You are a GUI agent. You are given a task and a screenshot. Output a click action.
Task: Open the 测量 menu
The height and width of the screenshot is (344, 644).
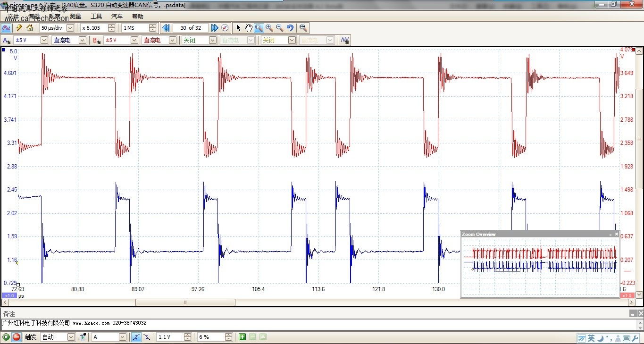(x=75, y=16)
